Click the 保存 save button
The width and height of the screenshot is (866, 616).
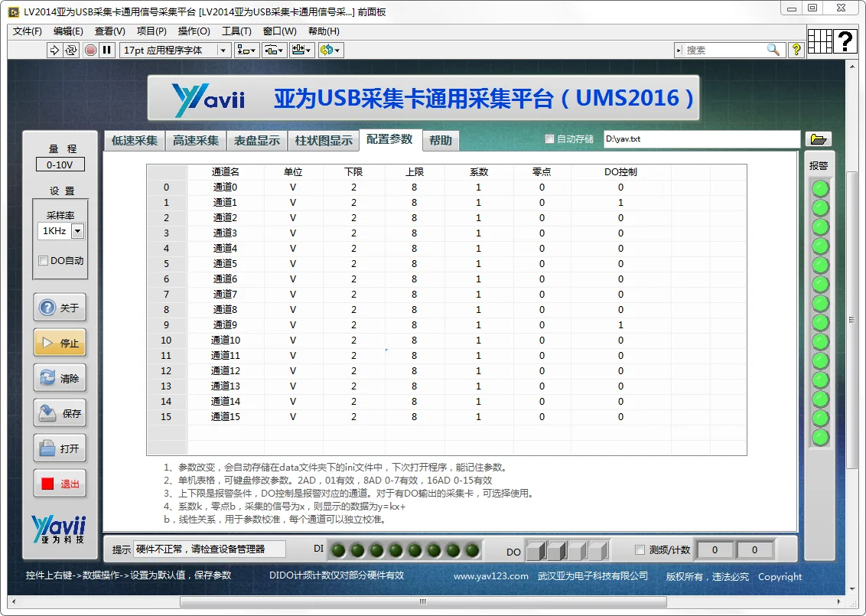(x=60, y=413)
